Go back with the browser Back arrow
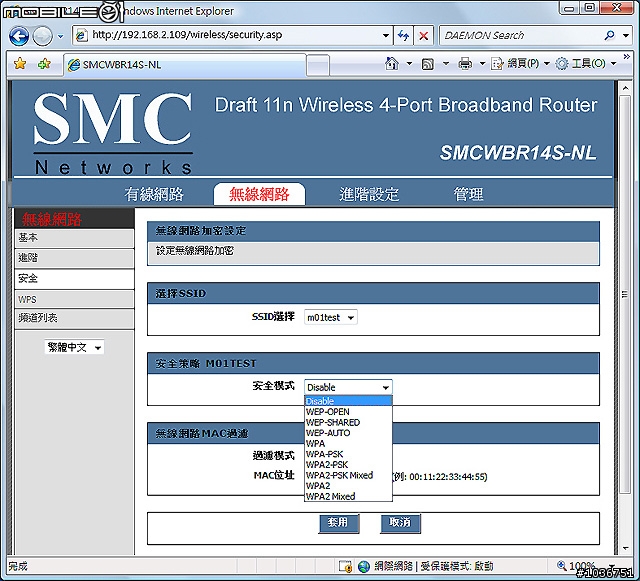640x581 pixels. tap(19, 36)
